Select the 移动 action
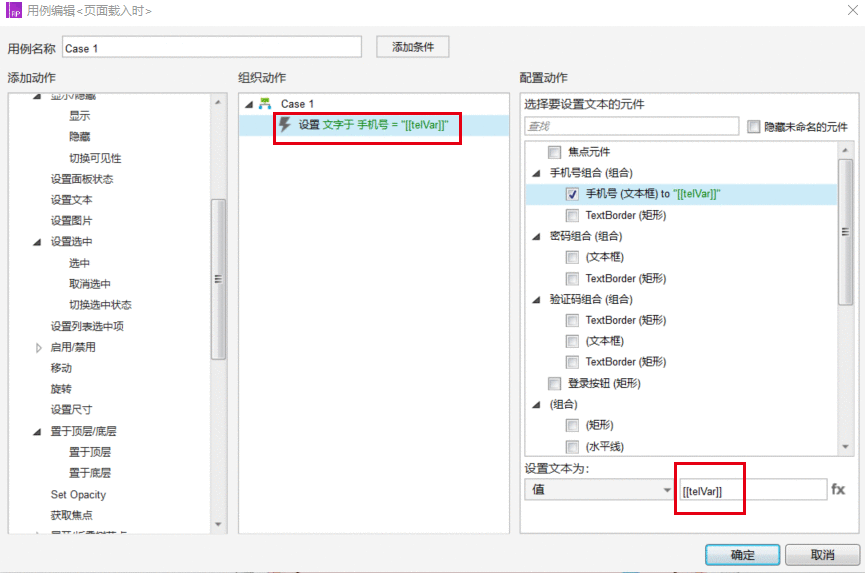 click(61, 368)
